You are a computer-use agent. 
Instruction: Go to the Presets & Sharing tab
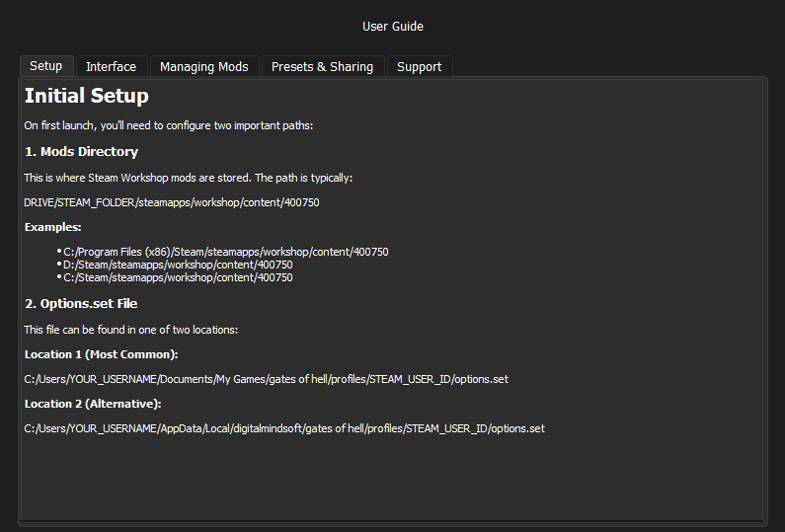[x=322, y=67]
